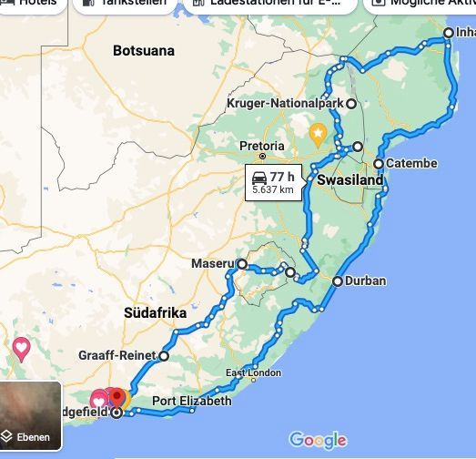Screen dimensions: 476x459
Task: Click the Graaff-Reinet waypoint circle
Action: (x=164, y=356)
